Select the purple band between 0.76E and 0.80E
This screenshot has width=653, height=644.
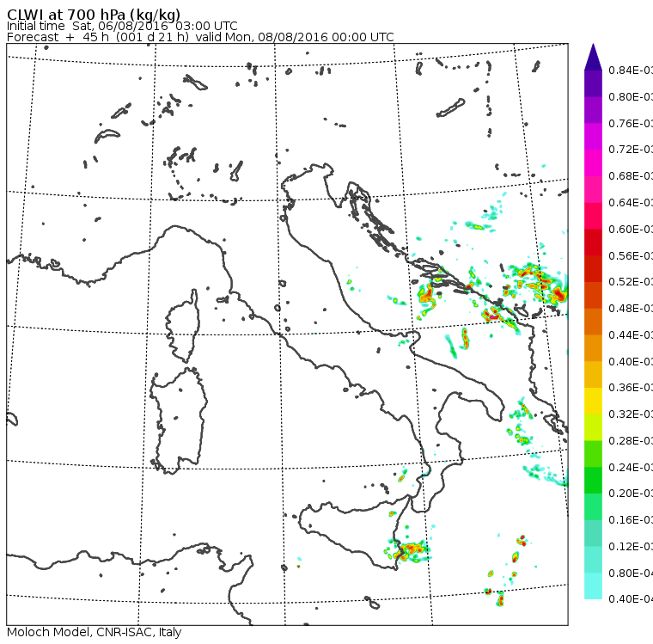pos(593,110)
